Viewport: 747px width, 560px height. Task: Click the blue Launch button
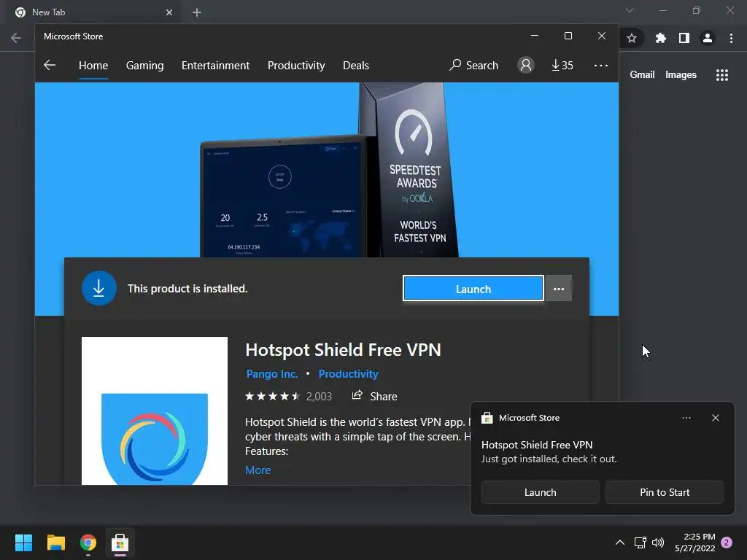[473, 289]
